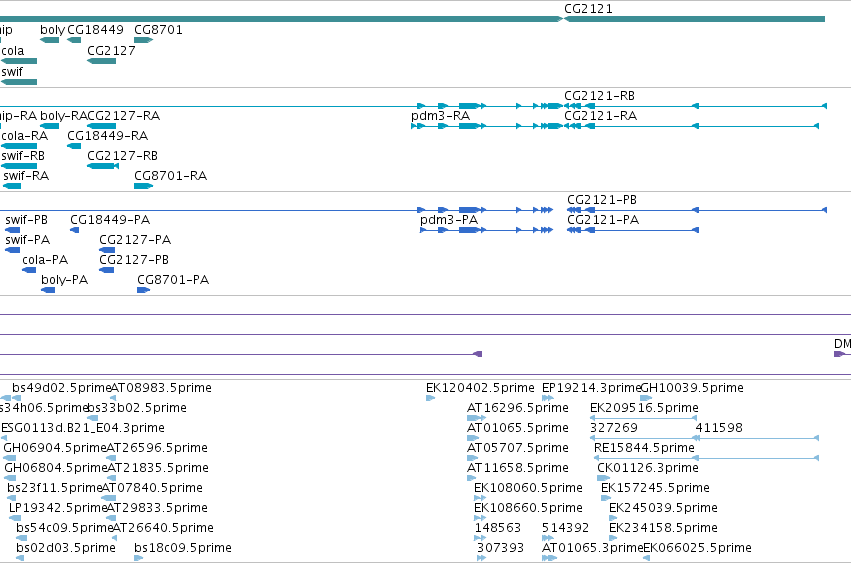Open the pdm3-RA transcript label
This screenshot has height=563, width=851.
point(441,116)
